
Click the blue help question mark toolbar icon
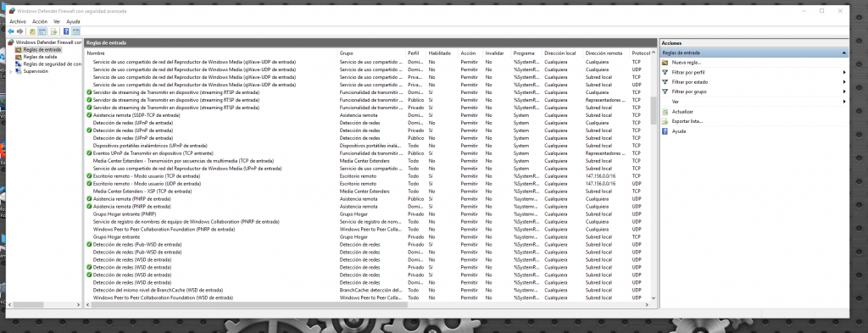(x=66, y=31)
